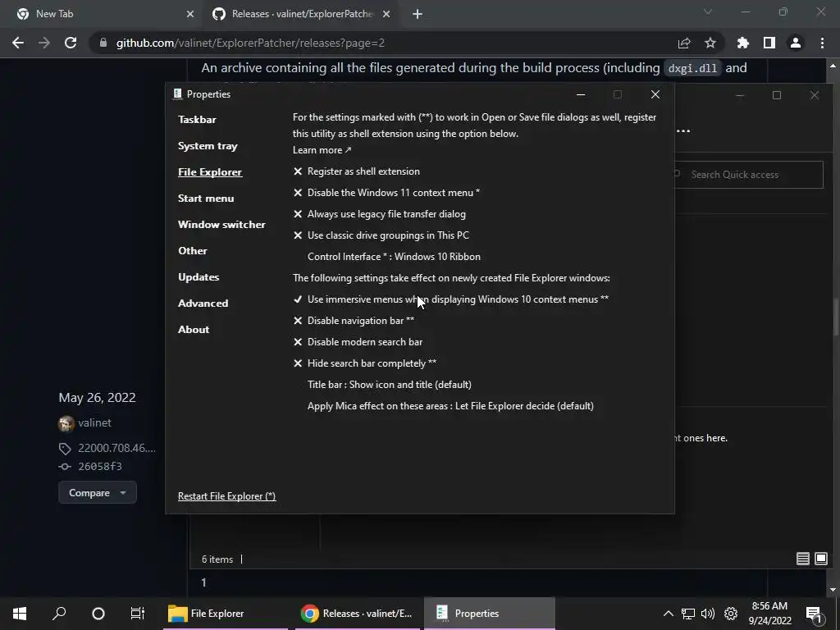Open File Explorer window three-dot menu
Screen dimensions: 840x630
[683, 130]
